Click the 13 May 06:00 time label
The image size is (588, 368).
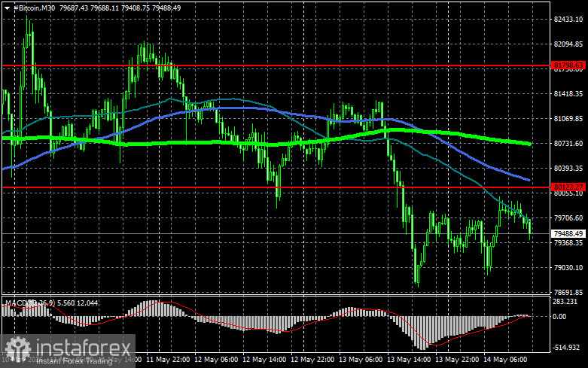pos(361,360)
